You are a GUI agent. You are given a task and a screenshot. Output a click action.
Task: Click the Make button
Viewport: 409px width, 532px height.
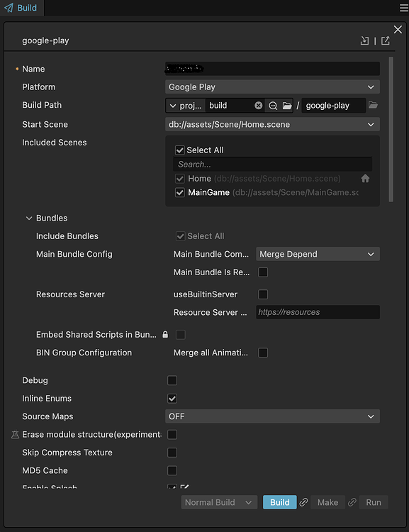327,502
